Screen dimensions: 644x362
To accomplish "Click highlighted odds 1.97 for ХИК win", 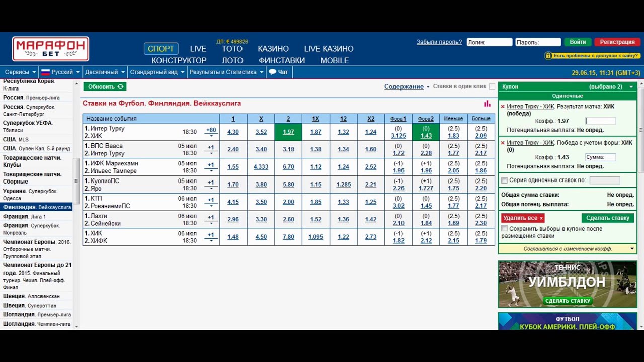I will click(x=288, y=132).
